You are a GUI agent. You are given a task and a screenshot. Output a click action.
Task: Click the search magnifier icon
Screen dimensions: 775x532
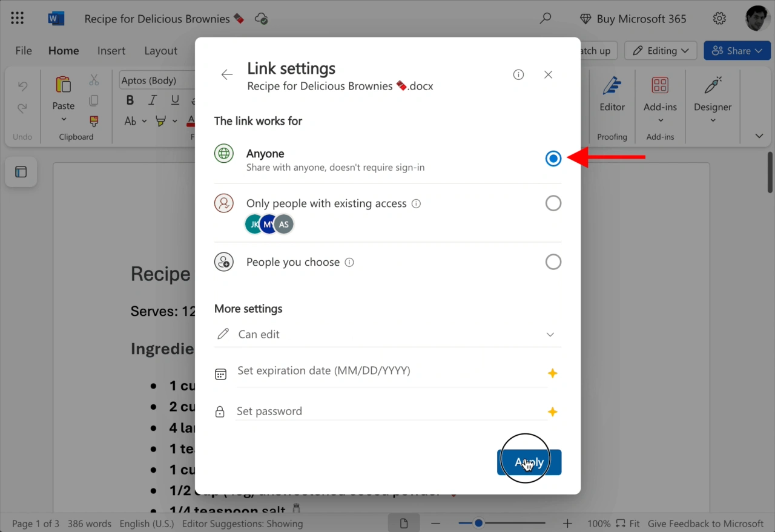[x=546, y=19]
